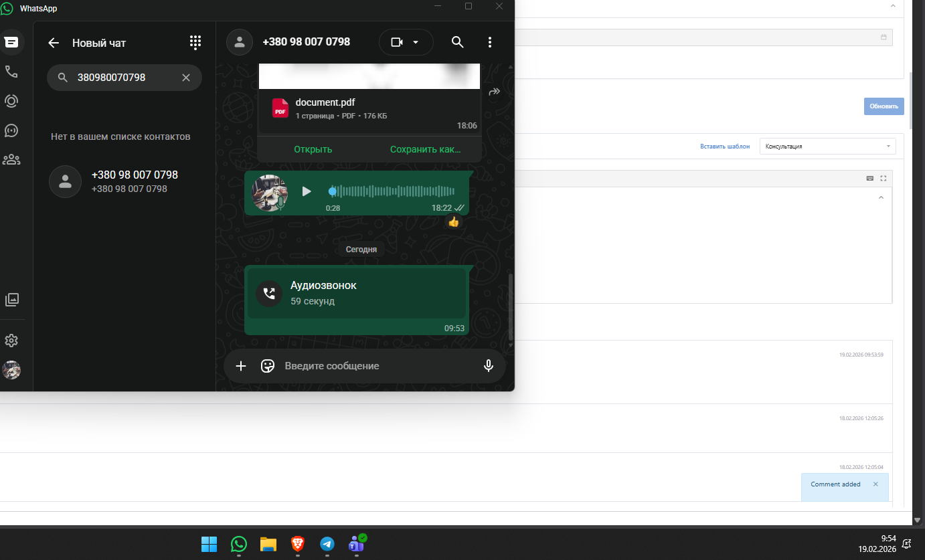Click the voice message sender avatar
This screenshot has width=925, height=560.
[x=269, y=193]
